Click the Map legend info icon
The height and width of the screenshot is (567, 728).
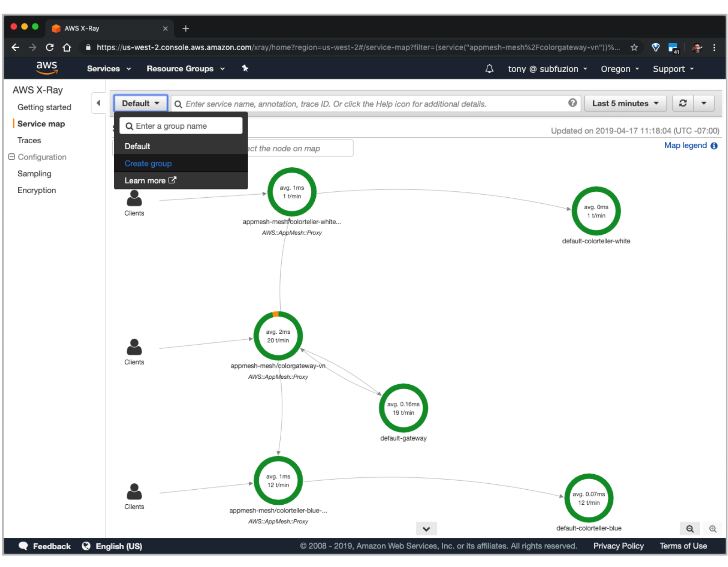pyautogui.click(x=714, y=146)
